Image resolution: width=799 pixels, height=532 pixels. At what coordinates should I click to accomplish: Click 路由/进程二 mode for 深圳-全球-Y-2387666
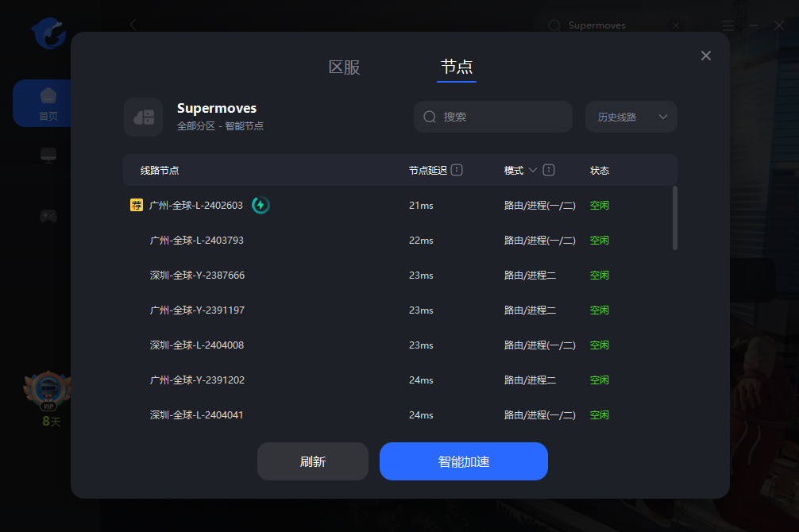[x=530, y=276]
